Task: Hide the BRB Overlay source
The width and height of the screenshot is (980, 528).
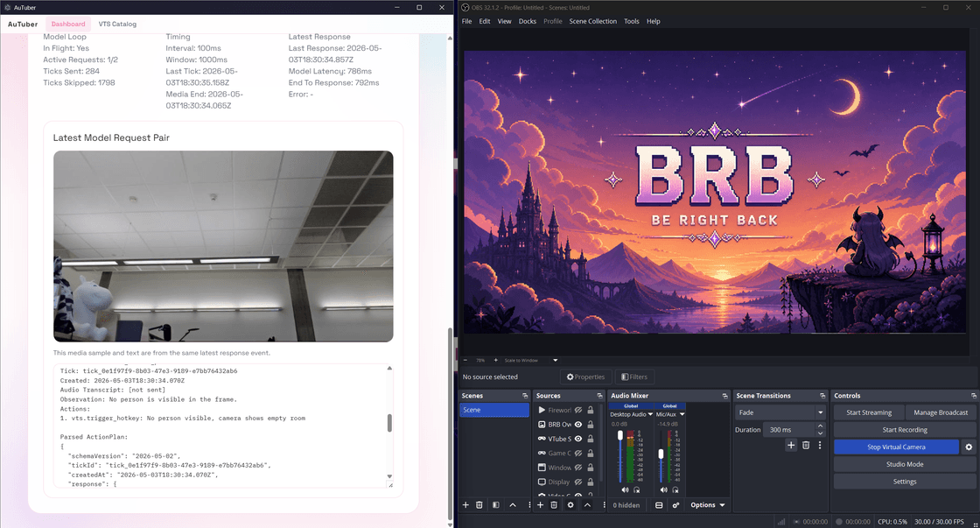Action: click(578, 425)
